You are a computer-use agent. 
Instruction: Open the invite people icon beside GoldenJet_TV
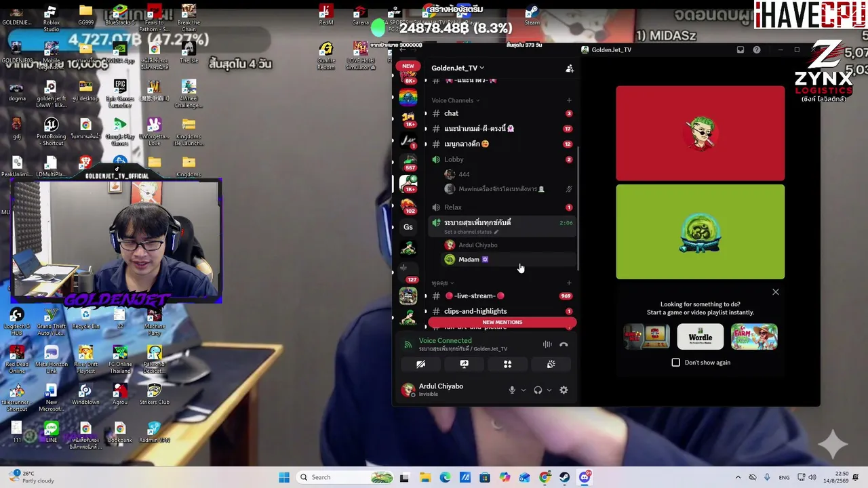pyautogui.click(x=570, y=68)
